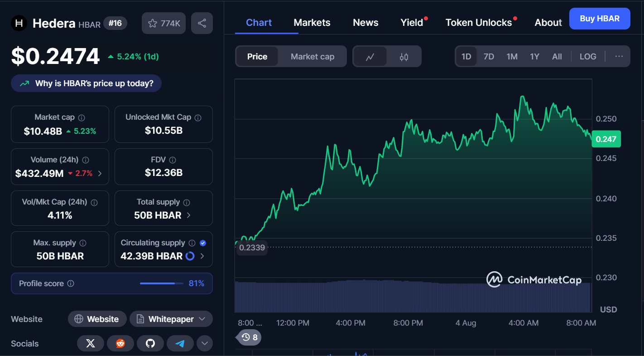Open the X (Twitter) social link
This screenshot has width=644, height=356.
91,344
